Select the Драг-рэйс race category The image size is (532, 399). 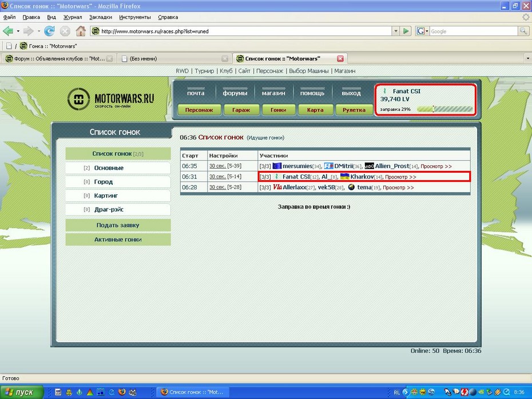[x=118, y=209]
